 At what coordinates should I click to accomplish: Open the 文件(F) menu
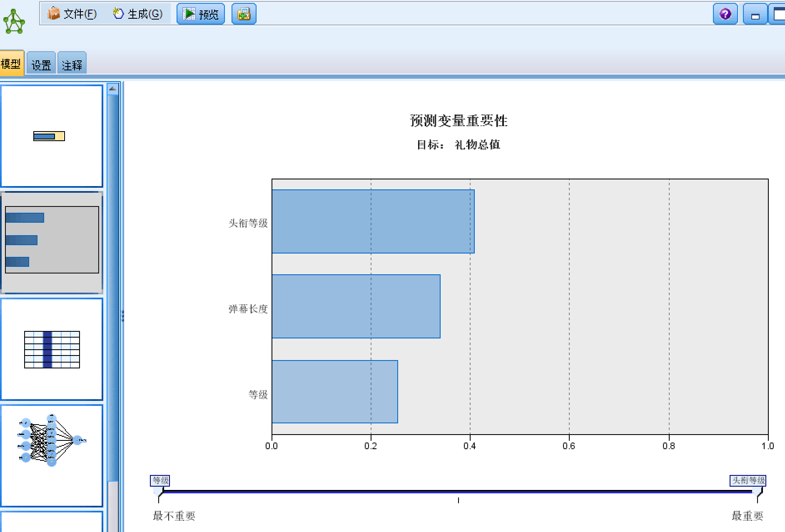coord(72,14)
